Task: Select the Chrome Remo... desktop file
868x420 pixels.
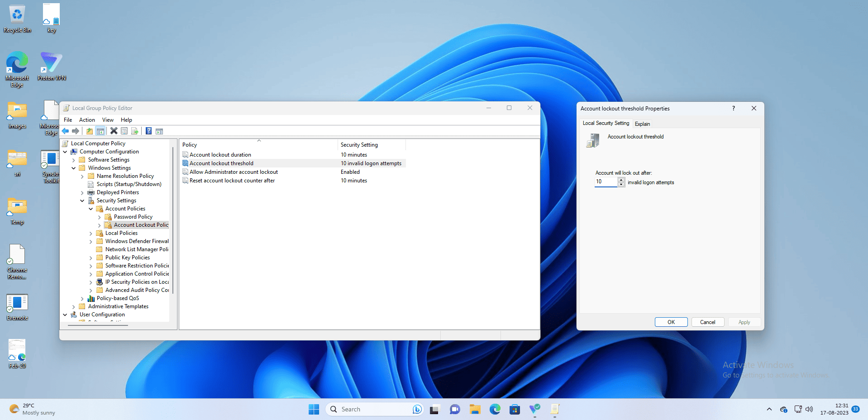Action: coord(17,262)
